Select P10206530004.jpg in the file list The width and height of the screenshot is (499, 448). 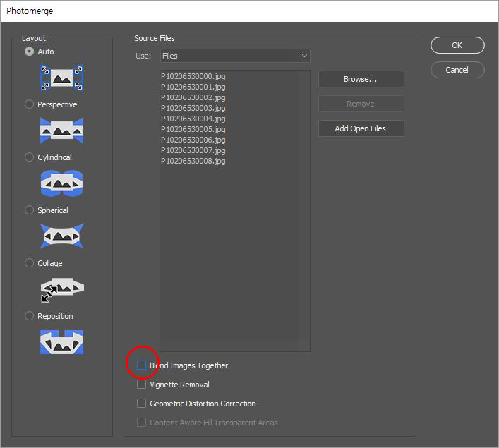tap(193, 119)
